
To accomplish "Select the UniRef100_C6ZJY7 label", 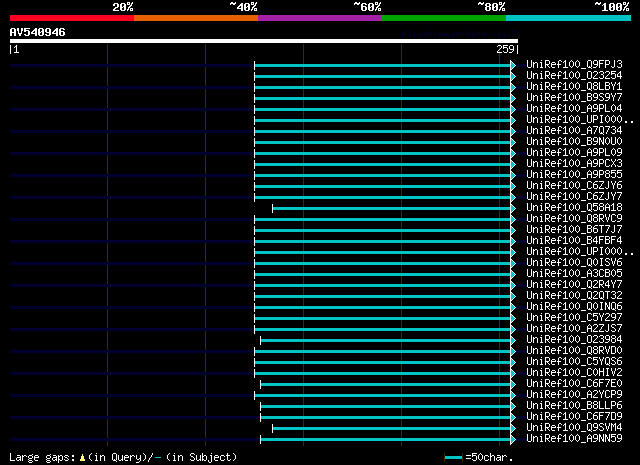I will click(x=574, y=197).
